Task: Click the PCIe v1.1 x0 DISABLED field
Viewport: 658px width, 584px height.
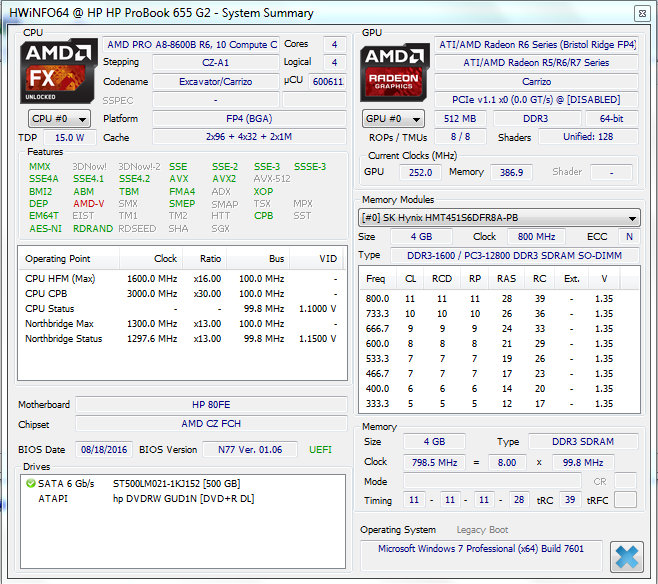Action: (537, 100)
